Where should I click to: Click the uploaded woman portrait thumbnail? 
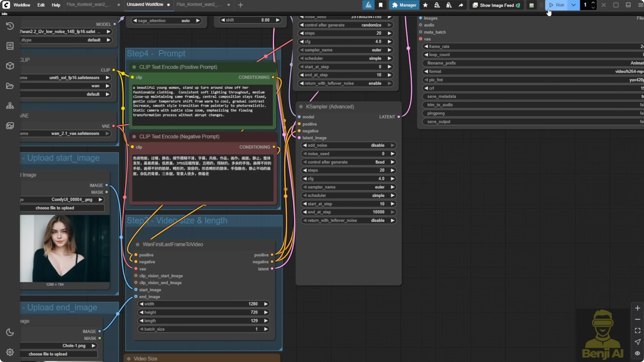click(x=65, y=249)
